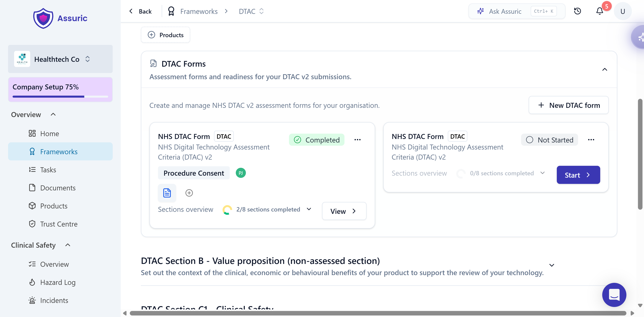This screenshot has width=644, height=317.
Task: Open more options for the Completed form
Action: pos(358,140)
